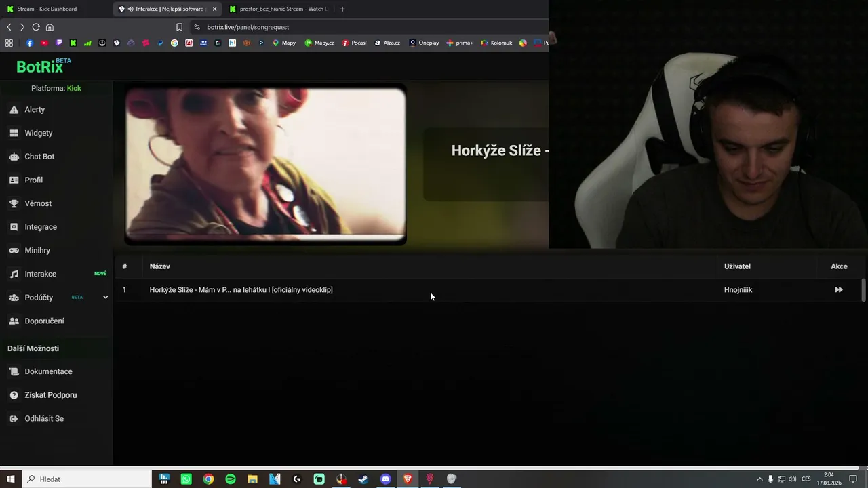
Task: Switch to the prostor_bez_hranic Stream tab
Action: coord(278,9)
